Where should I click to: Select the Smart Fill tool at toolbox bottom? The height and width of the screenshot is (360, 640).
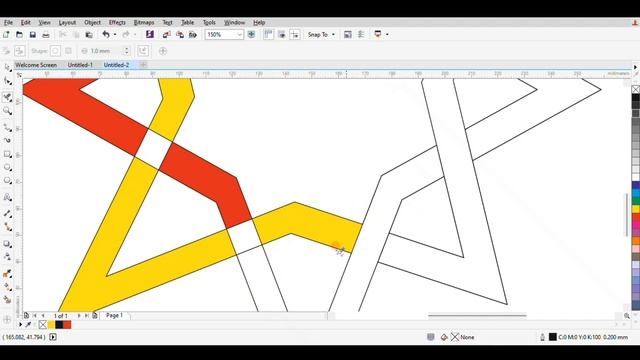(7, 300)
